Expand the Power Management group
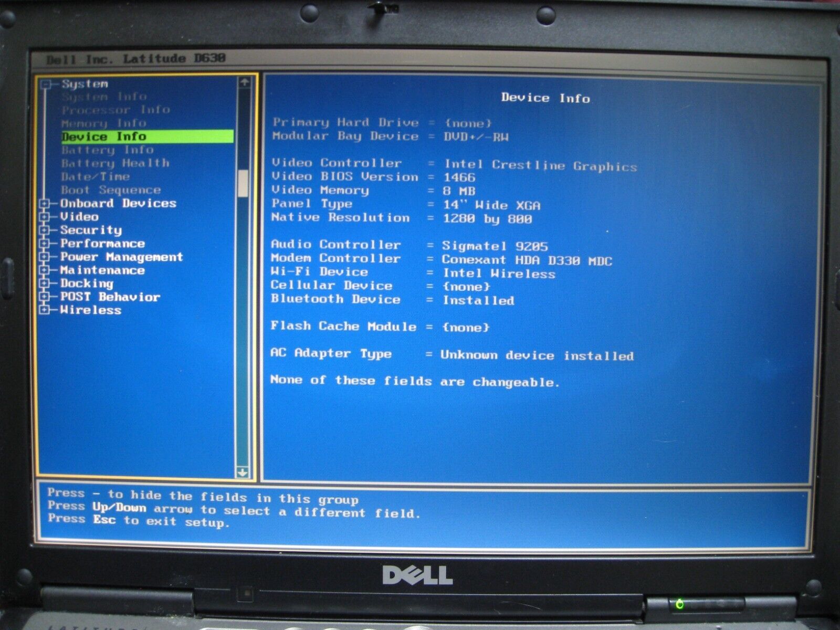The height and width of the screenshot is (630, 840). coord(45,257)
